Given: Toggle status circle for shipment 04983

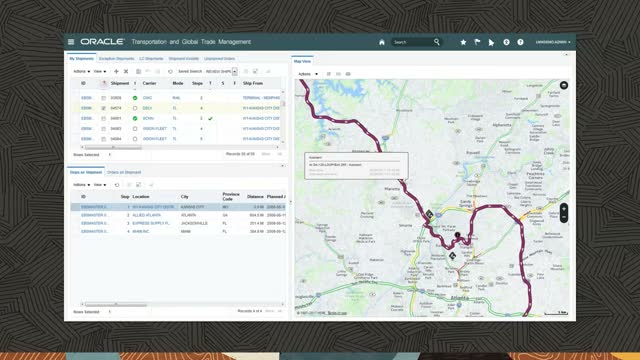Looking at the screenshot, I should 135,129.
